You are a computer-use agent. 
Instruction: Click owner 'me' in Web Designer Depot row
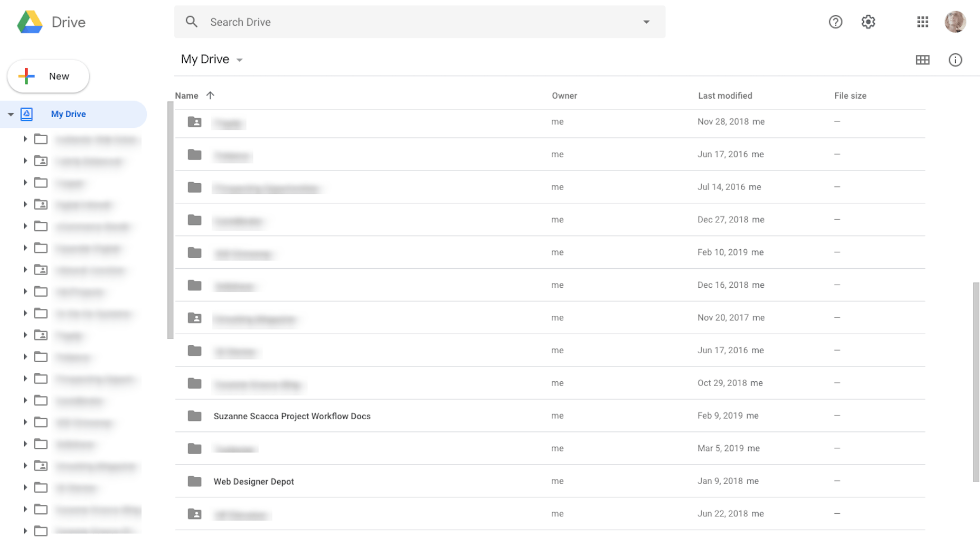(x=557, y=481)
